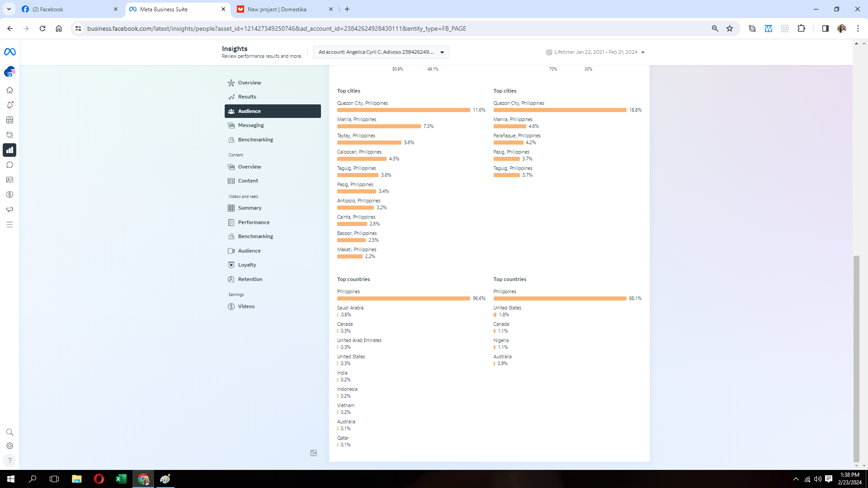The height and width of the screenshot is (488, 868).
Task: Click the page vertical scrollbar thumb
Action: point(856,359)
